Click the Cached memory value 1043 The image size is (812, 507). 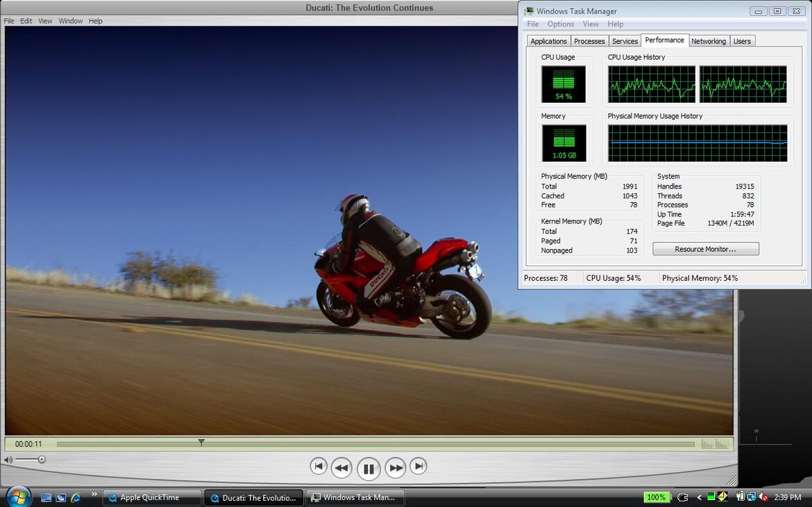(629, 196)
